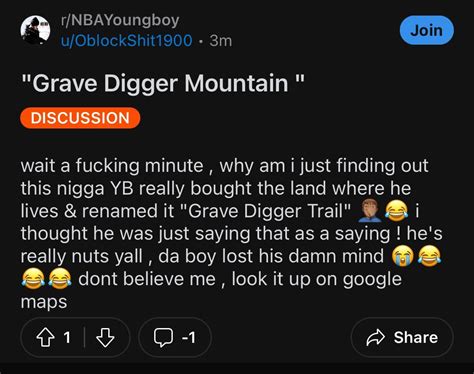Image resolution: width=474 pixels, height=374 pixels.
Task: Go to the r/NBAYoungboy subreddit
Action: click(x=120, y=20)
